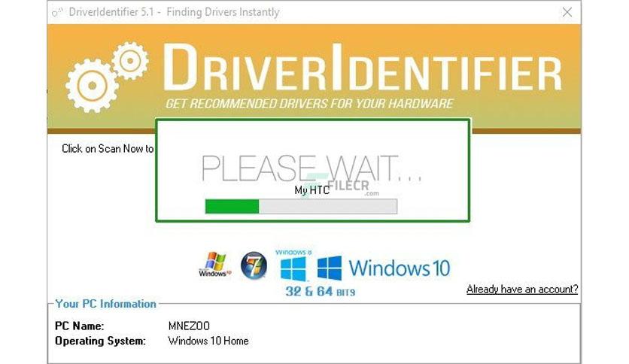Image resolution: width=629 pixels, height=364 pixels.
Task: Click the large gear icon in the banner
Action: 92,86
